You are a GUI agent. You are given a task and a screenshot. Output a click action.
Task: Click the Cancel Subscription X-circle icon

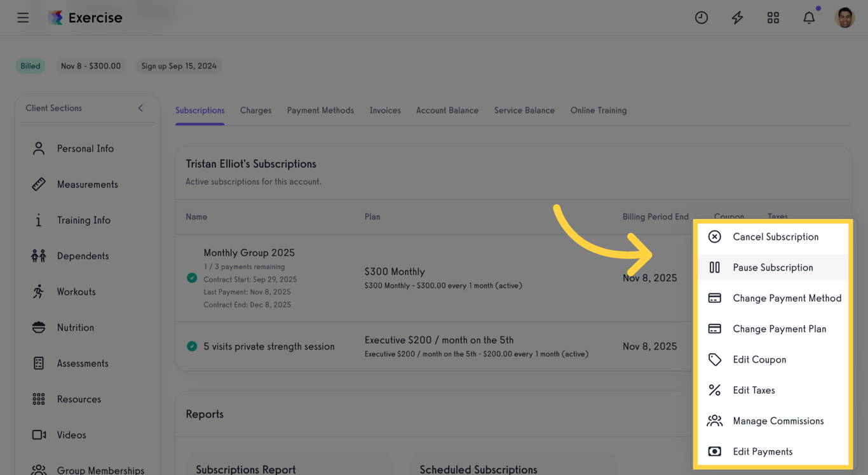coord(715,237)
